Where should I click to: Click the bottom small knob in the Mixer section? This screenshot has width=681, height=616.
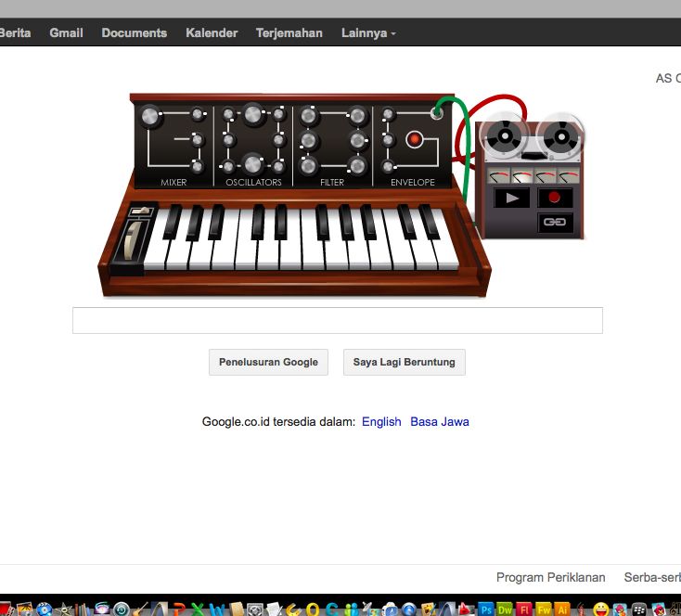[198, 165]
